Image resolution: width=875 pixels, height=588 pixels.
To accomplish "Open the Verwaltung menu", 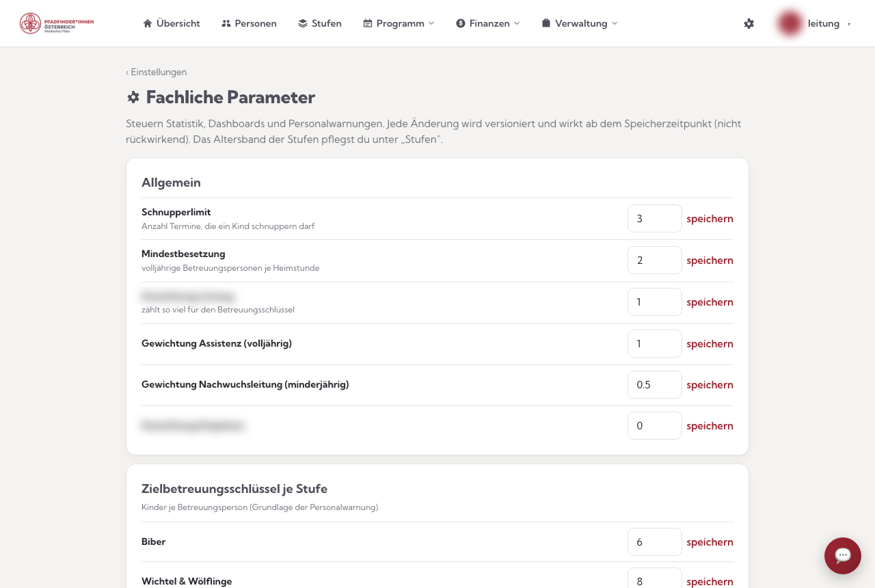I will (x=580, y=23).
